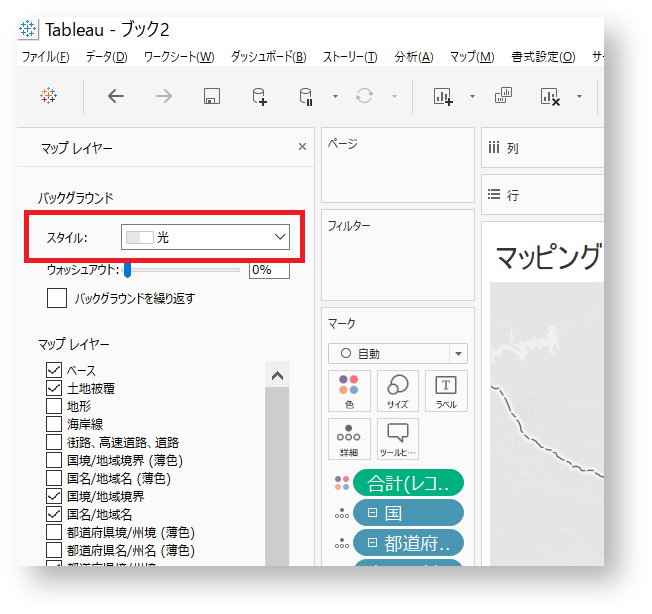The height and width of the screenshot is (614, 652).
Task: Check 都道府県境/州境 (薄色) layer
Action: (x=54, y=532)
